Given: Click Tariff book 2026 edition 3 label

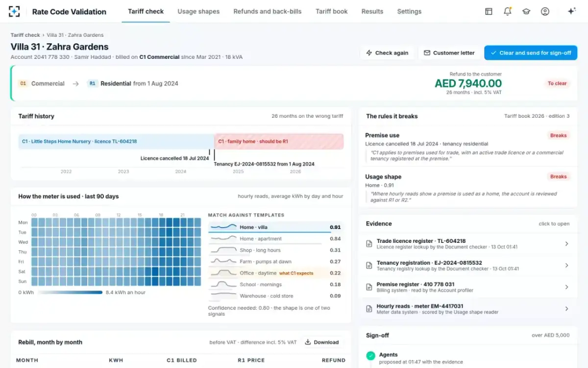Looking at the screenshot, I should (x=537, y=116).
